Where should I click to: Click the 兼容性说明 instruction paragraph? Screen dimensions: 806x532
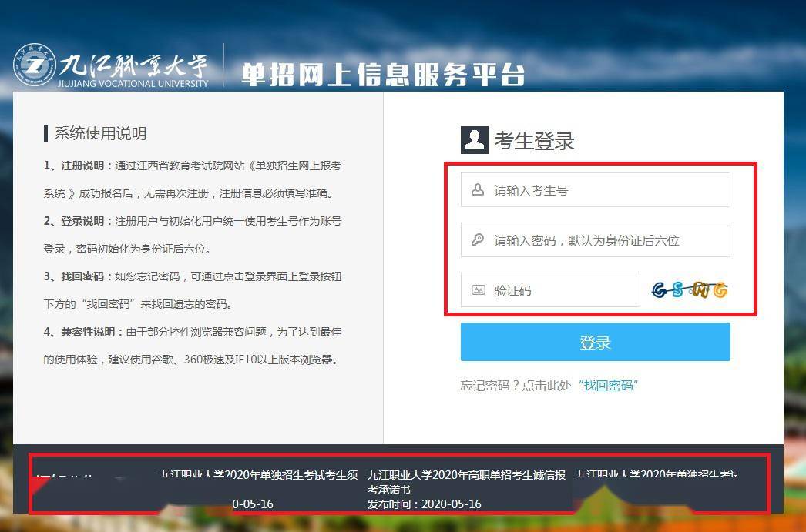(x=192, y=346)
